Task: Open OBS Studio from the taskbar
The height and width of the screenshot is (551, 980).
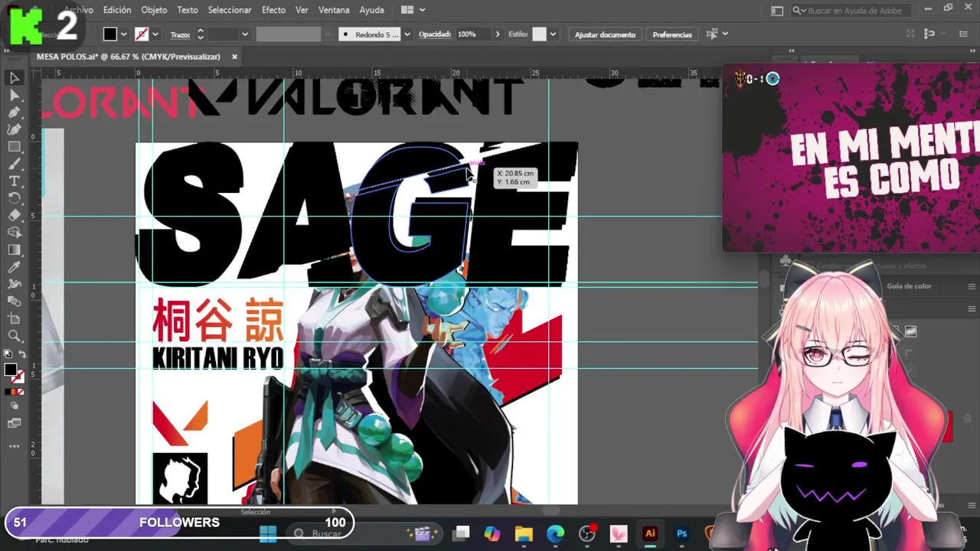Action: [587, 534]
